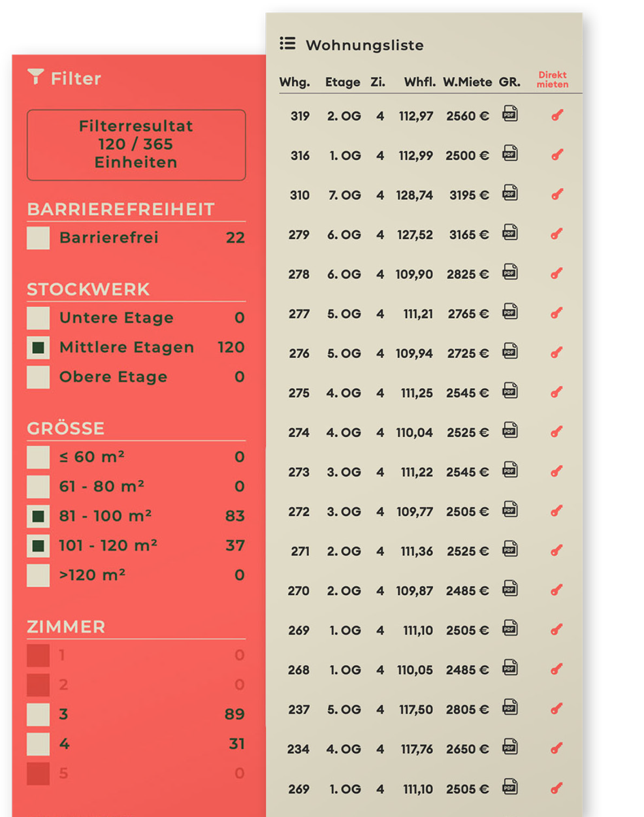Viewport: 644px width, 817px height.
Task: Click the rent key icon for apartment 316
Action: 556,155
